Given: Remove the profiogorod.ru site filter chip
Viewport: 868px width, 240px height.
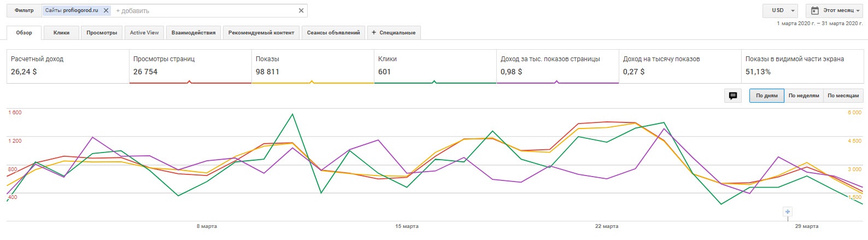Looking at the screenshot, I should 106,10.
